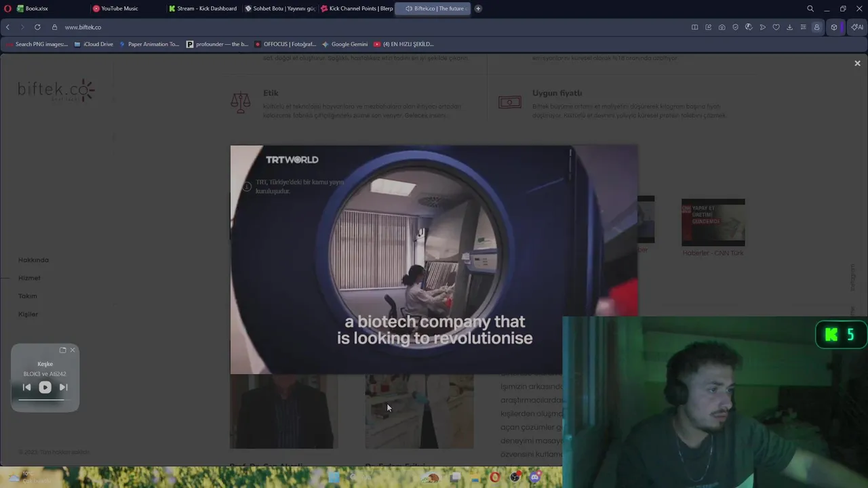The image size is (868, 488).
Task: Open the Opera main menu logo
Action: 7,9
